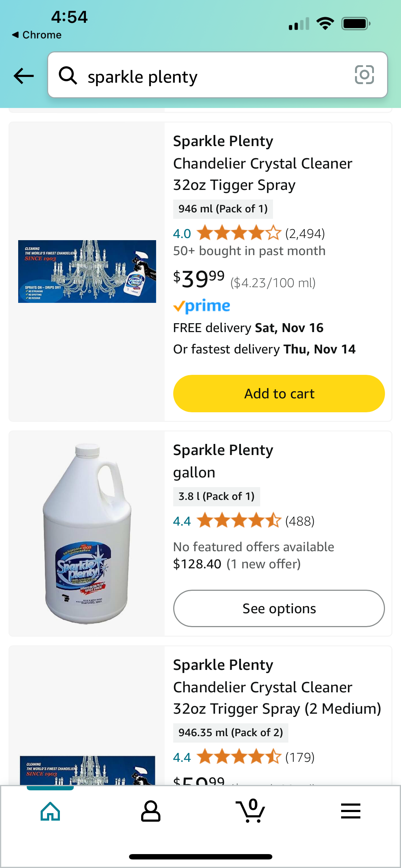Screen dimensions: 401x868
Task: See options for Sparkle Plenty gallon
Action: pyautogui.click(x=279, y=608)
